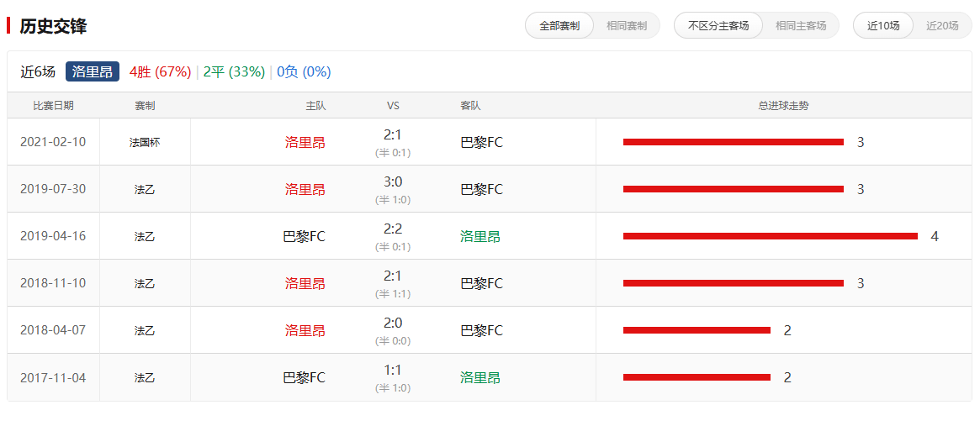Switch to 相同主客场 option
The height and width of the screenshot is (426, 980).
click(801, 25)
